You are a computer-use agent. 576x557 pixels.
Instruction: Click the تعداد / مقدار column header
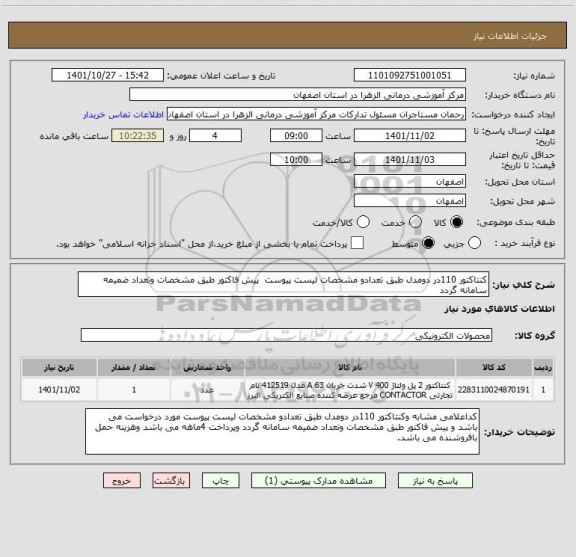(x=134, y=367)
